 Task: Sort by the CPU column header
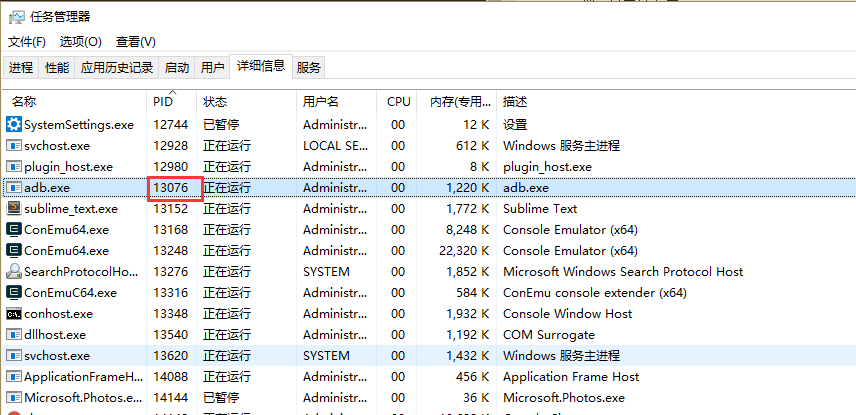[x=397, y=102]
